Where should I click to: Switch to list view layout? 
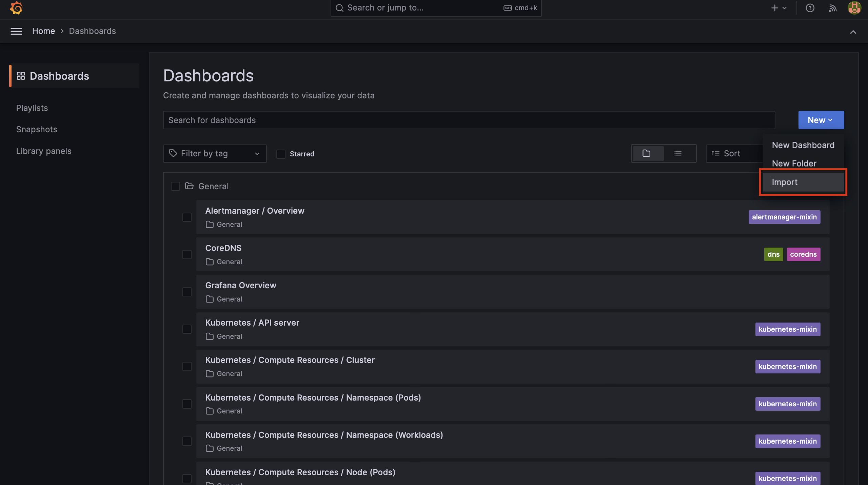click(x=677, y=154)
